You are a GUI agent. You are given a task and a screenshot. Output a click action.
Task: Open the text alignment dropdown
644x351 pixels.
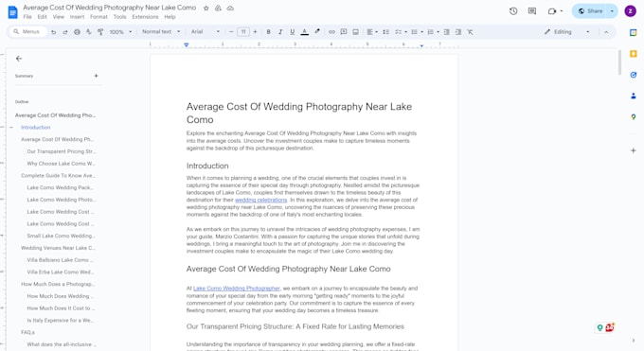372,31
